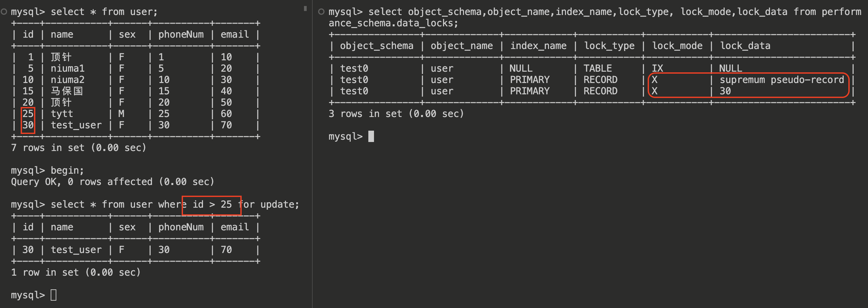Click the "3 rows in set" result line
The width and height of the screenshot is (868, 308).
pos(396,114)
